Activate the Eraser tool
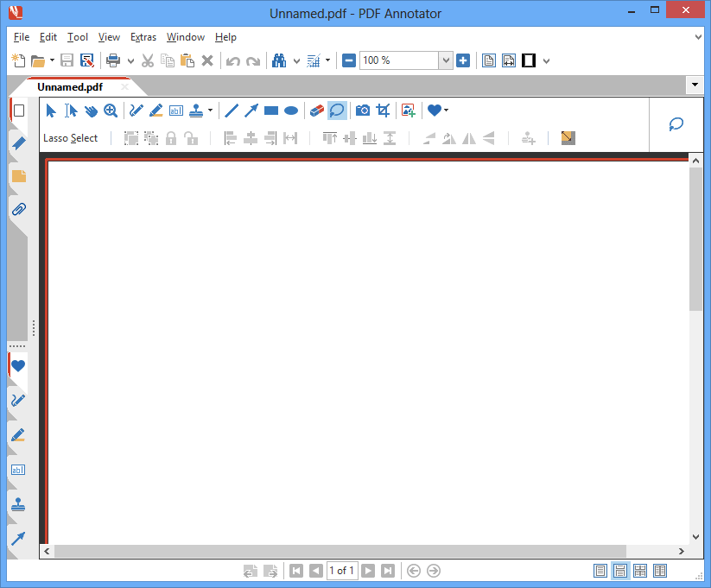Viewport: 711px width, 588px height. pos(315,111)
